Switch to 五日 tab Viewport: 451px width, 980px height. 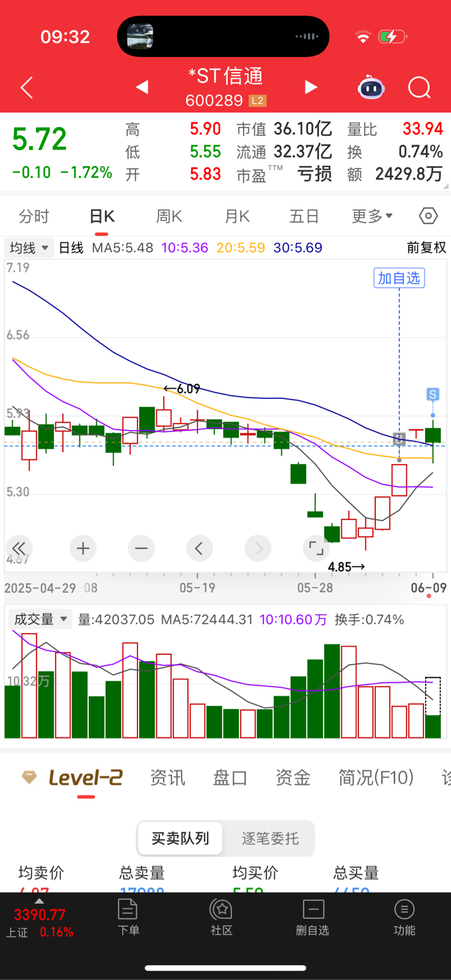304,216
